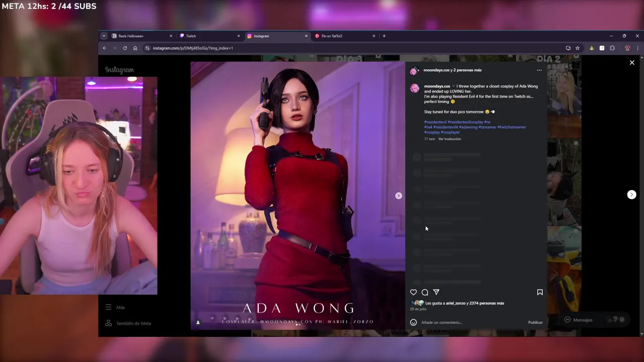Viewport: 644px width, 362px height.
Task: Click Ver traducción link
Action: (449, 139)
